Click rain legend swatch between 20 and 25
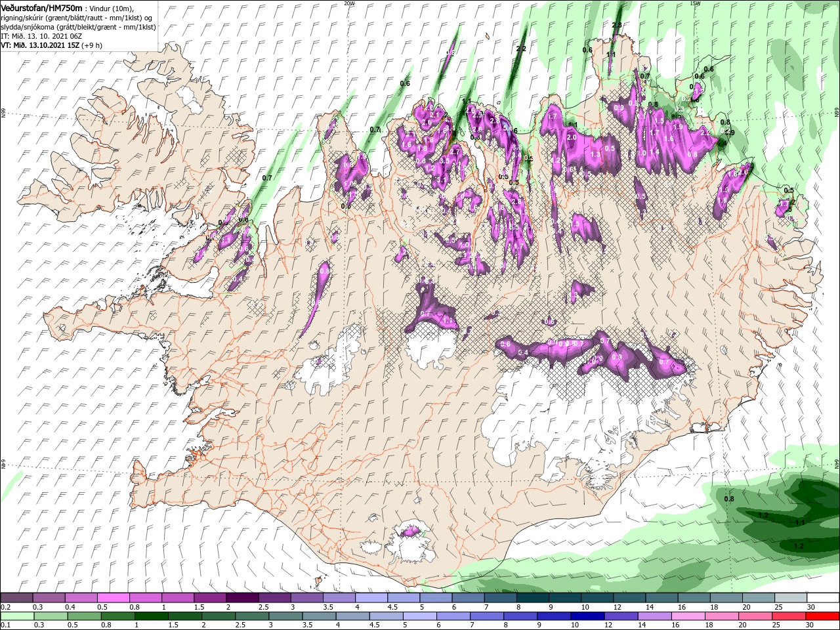This screenshot has height=630, width=840. [756, 616]
